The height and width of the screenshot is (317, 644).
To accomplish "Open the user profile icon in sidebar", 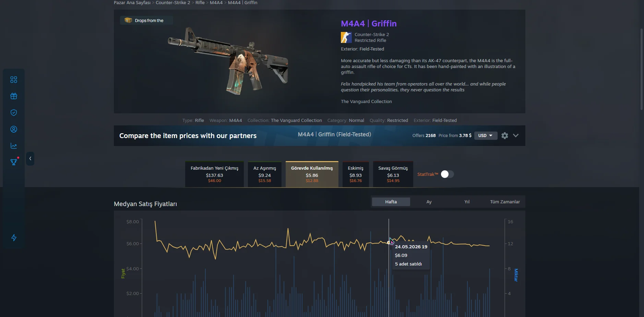I will (14, 129).
